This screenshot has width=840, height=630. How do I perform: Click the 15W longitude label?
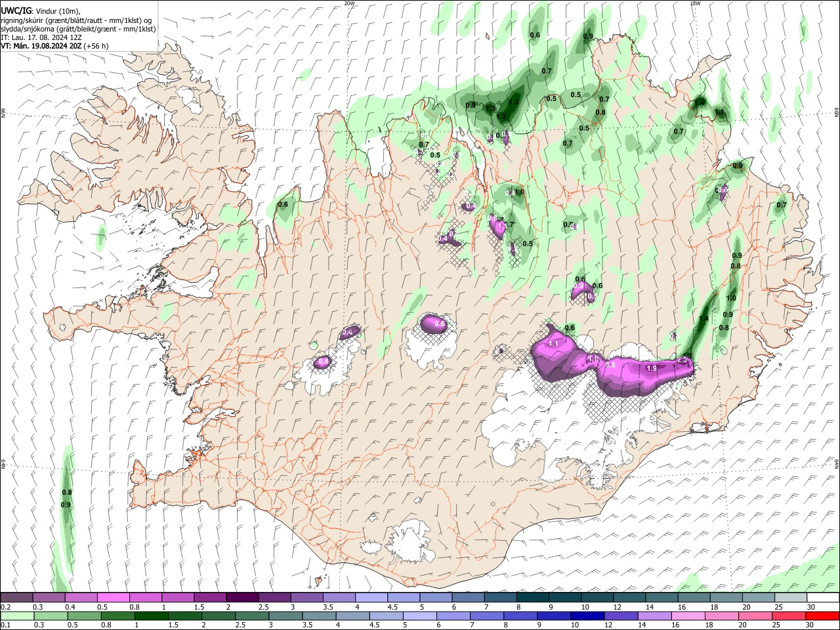tap(695, 3)
